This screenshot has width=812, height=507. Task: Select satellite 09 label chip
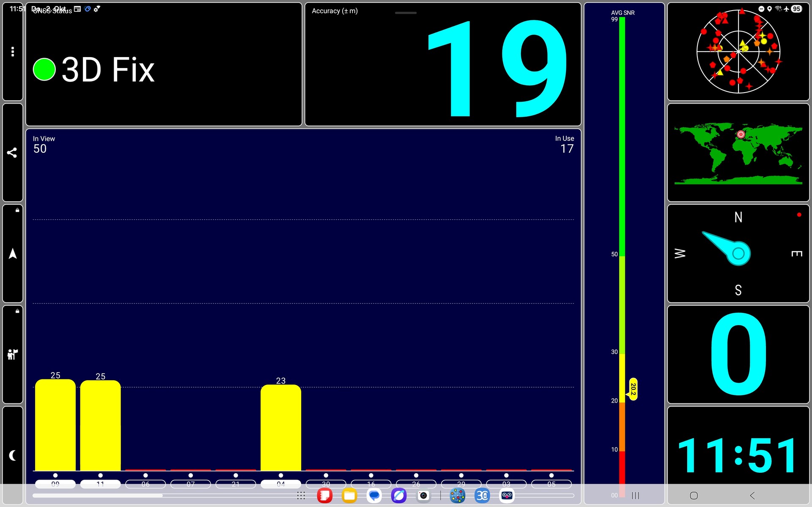(x=55, y=484)
